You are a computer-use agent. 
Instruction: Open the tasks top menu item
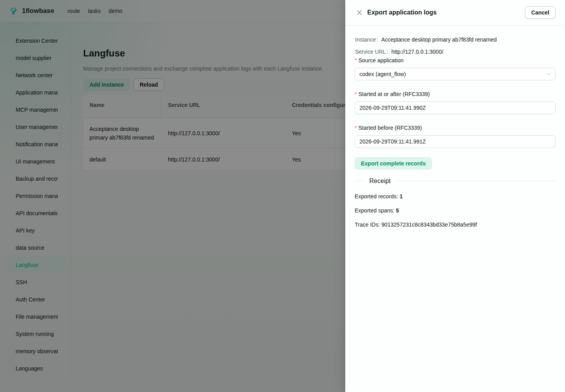[94, 11]
